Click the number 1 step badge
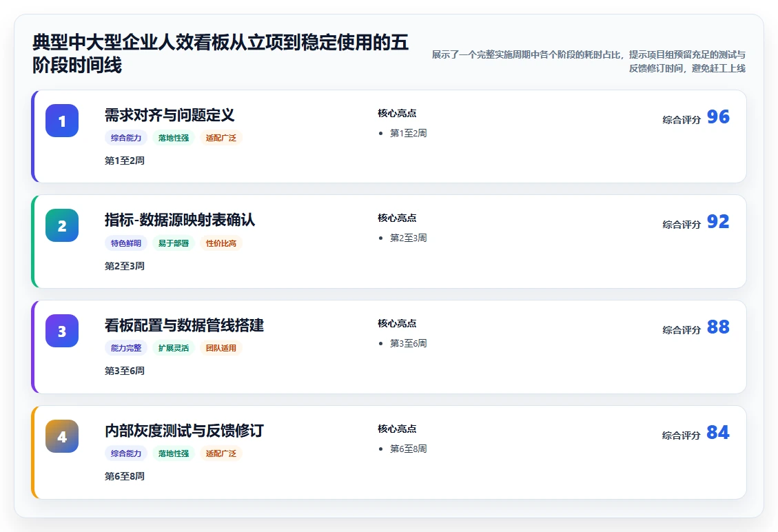778x532 pixels. click(62, 121)
